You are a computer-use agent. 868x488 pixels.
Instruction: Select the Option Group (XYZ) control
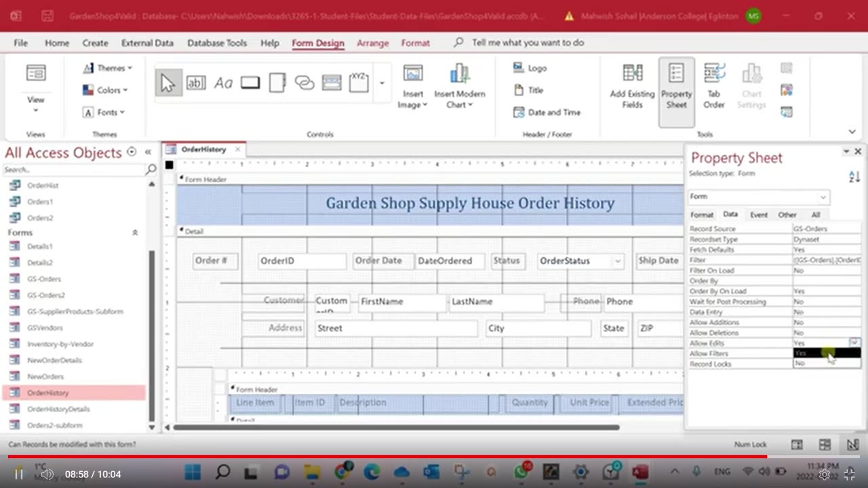tap(359, 83)
